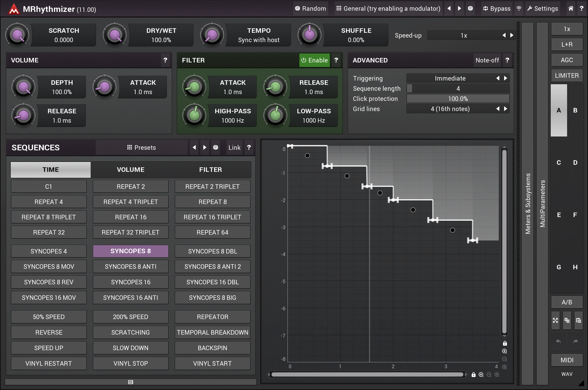Screen dimensions: 588x390
Task: Open the top-right global help question mark
Action: pos(581,8)
